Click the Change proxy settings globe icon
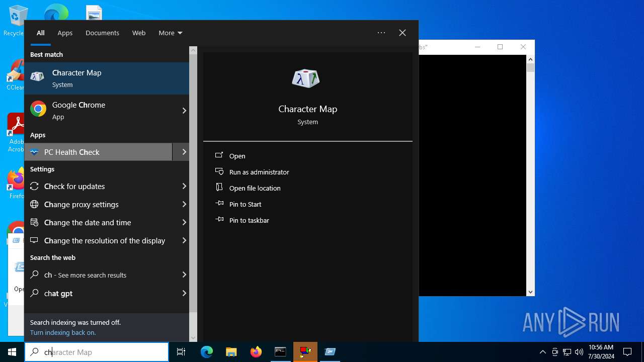The width and height of the screenshot is (644, 362). [x=34, y=204]
